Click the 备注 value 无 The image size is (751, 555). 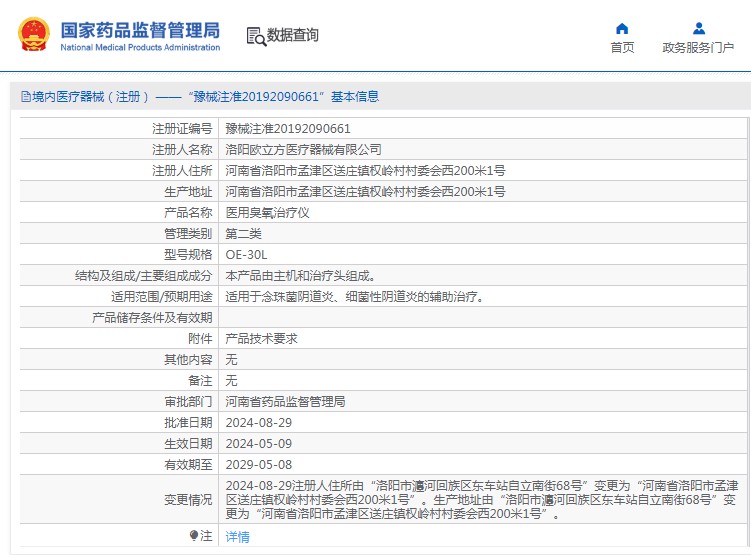pos(231,381)
